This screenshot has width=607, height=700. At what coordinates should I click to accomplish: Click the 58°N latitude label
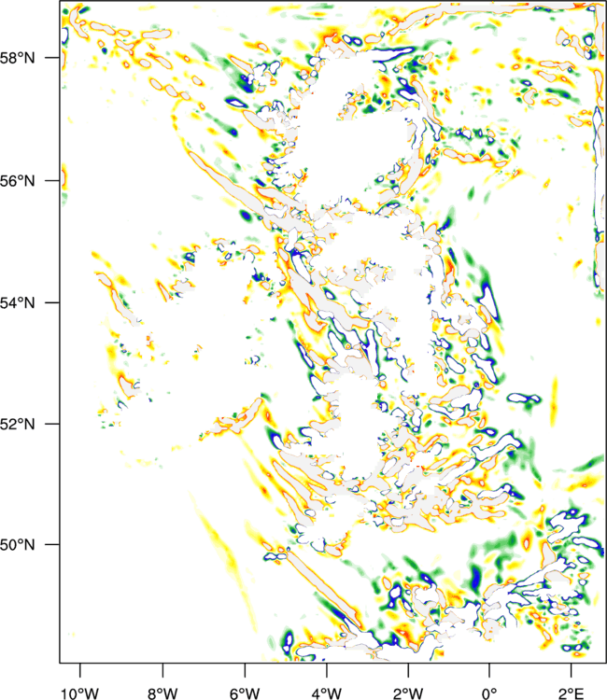[18, 58]
